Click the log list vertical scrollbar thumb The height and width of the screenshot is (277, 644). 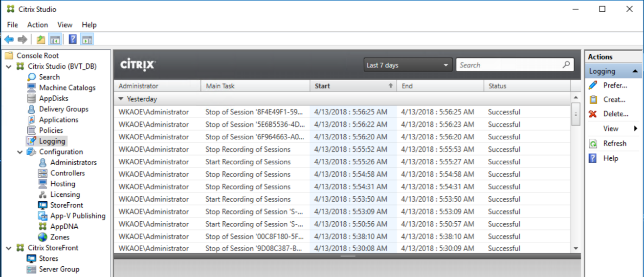[576, 114]
